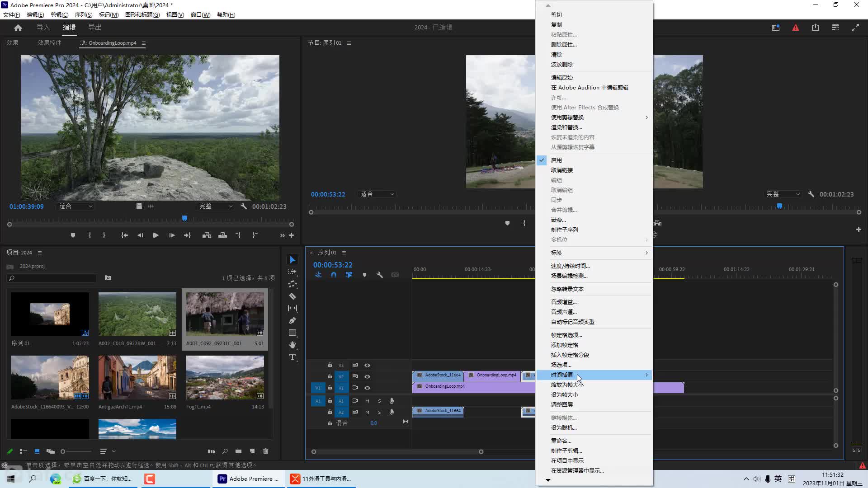The width and height of the screenshot is (868, 488).
Task: Toggle linked selection in timeline
Action: [349, 275]
